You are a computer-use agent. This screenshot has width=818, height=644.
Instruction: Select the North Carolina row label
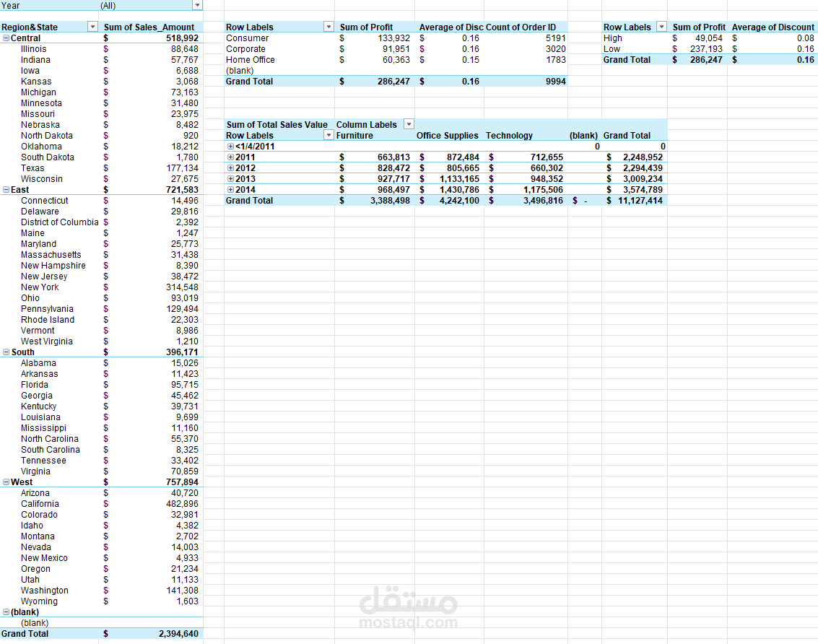[x=50, y=439]
